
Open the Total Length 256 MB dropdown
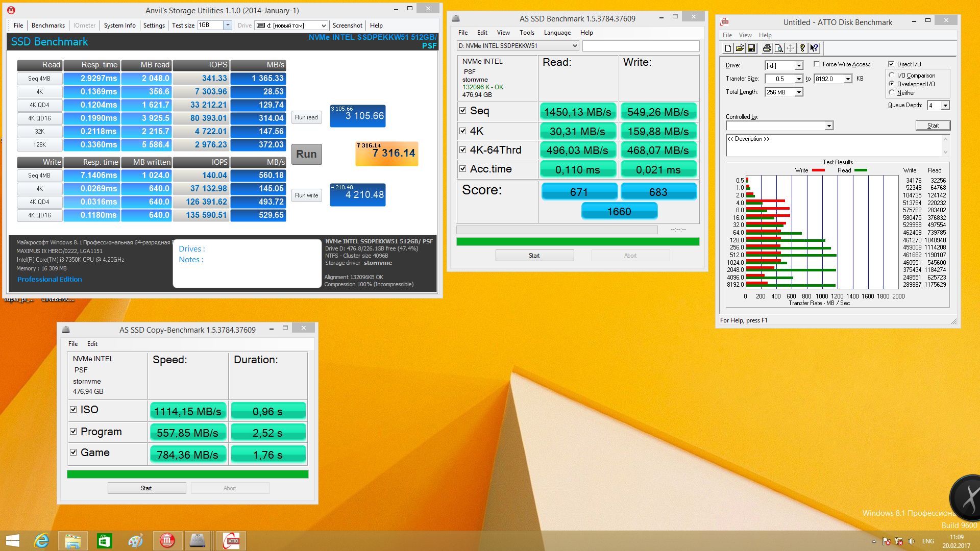coord(799,92)
